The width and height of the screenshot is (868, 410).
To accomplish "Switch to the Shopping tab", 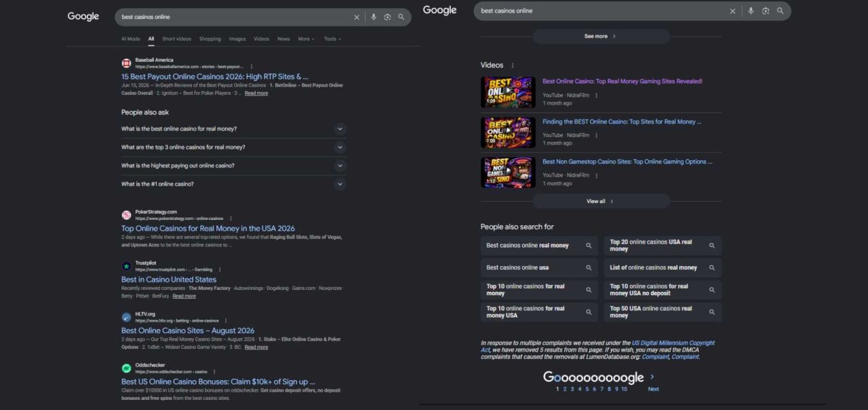I will pyautogui.click(x=210, y=39).
